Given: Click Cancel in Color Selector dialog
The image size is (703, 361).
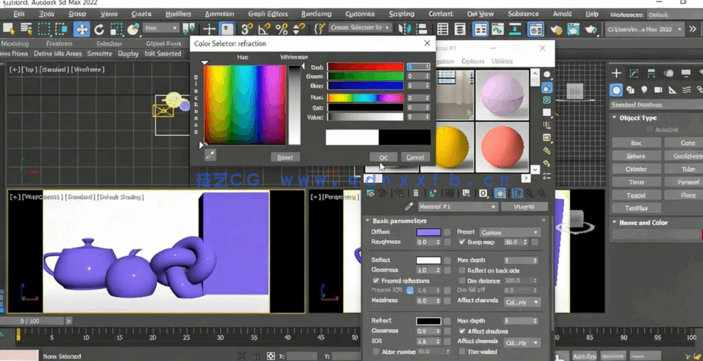Looking at the screenshot, I should (x=415, y=157).
